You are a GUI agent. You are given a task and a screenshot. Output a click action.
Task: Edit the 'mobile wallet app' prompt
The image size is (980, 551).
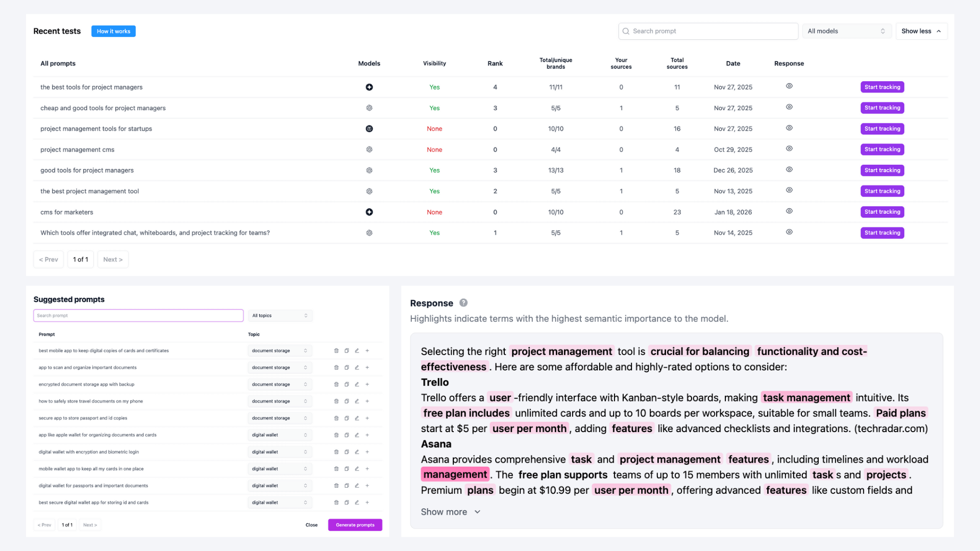coord(357,469)
